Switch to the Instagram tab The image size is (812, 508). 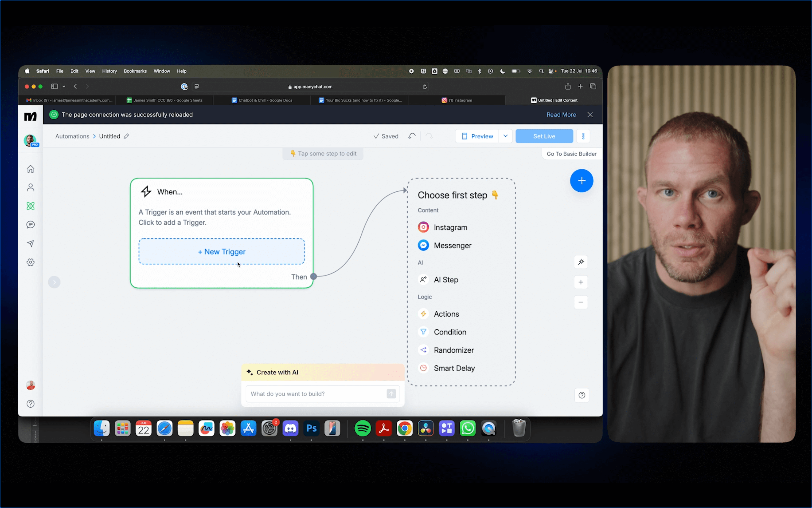pyautogui.click(x=457, y=100)
